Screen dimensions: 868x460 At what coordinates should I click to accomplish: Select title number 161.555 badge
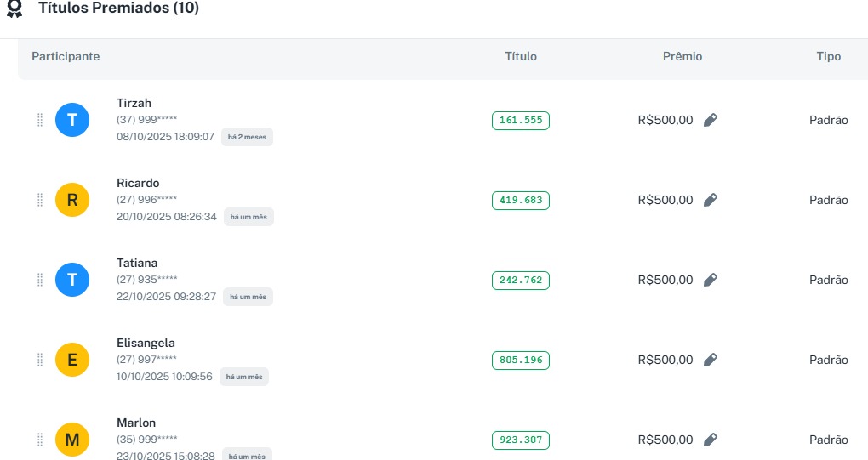pos(521,120)
